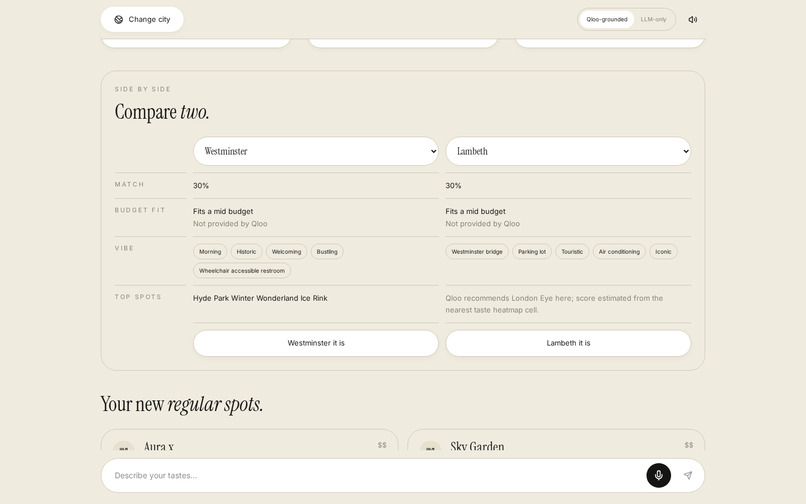Click the Wheelchair accessible restroom tag
Image resolution: width=806 pixels, height=504 pixels.
242,271
